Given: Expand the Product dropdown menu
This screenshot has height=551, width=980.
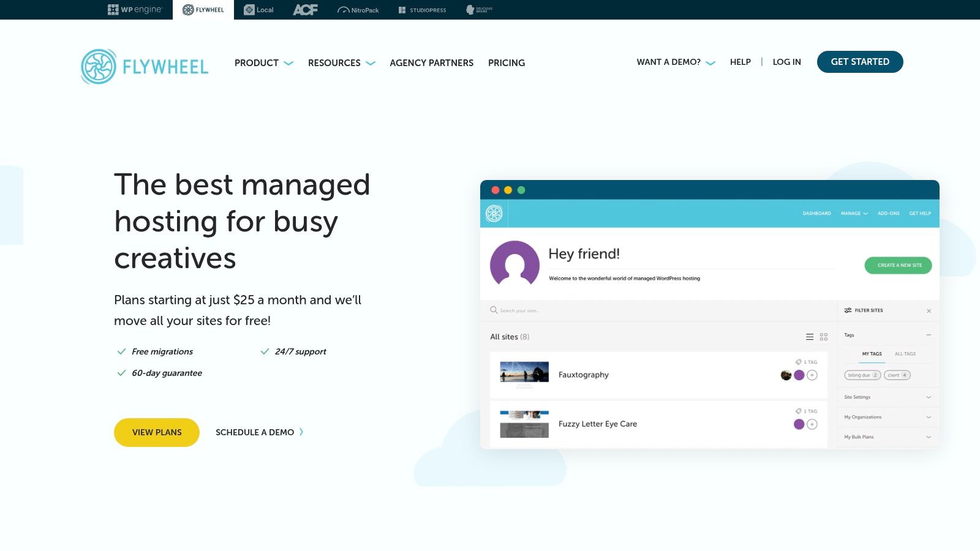Looking at the screenshot, I should tap(263, 63).
